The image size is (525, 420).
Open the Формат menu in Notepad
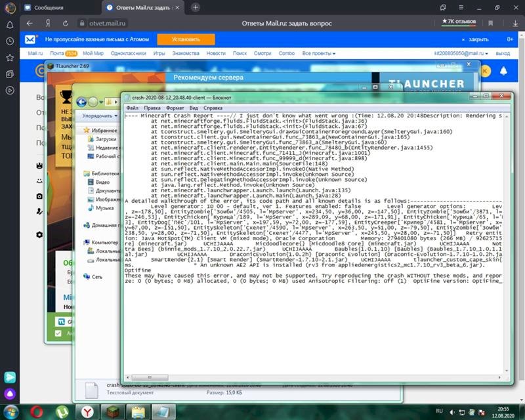(175, 107)
